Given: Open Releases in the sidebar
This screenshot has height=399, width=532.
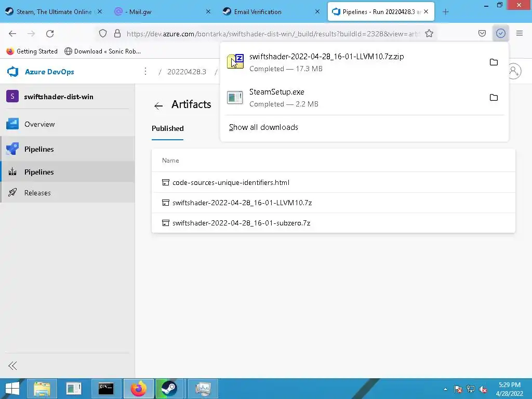Looking at the screenshot, I should coord(68,193).
